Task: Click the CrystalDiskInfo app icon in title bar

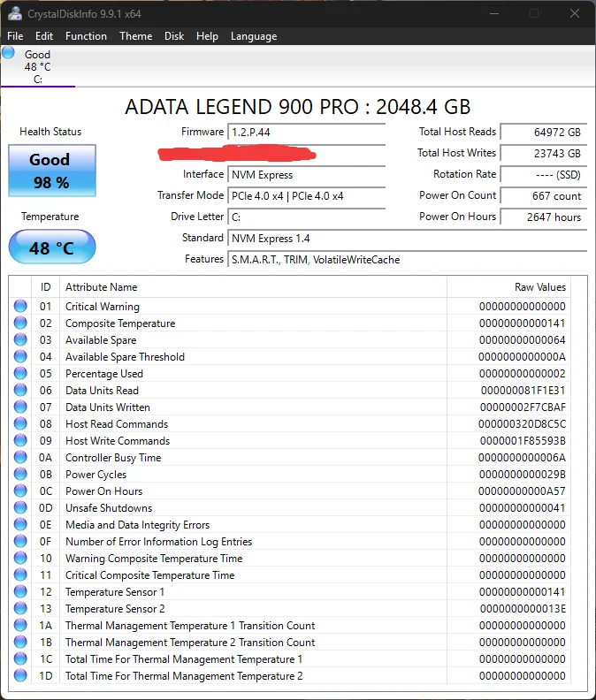Action: click(x=14, y=13)
